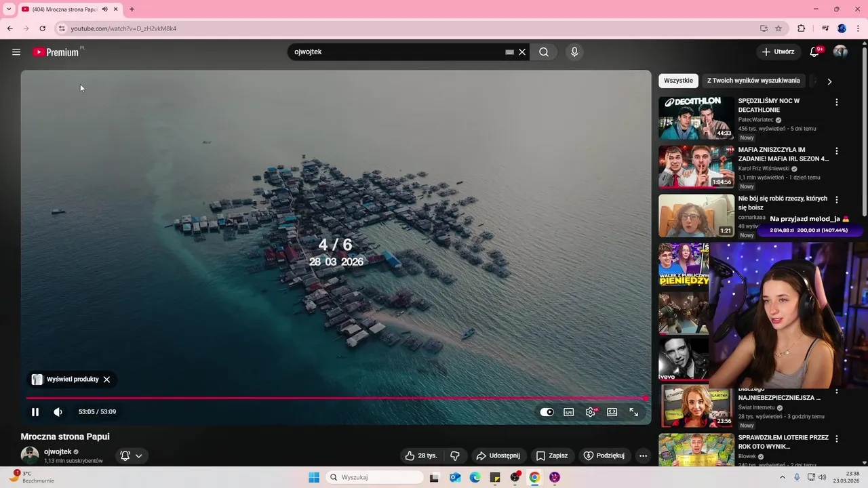The height and width of the screenshot is (488, 868).
Task: Open the ojwojtek channel name link
Action: pyautogui.click(x=58, y=451)
